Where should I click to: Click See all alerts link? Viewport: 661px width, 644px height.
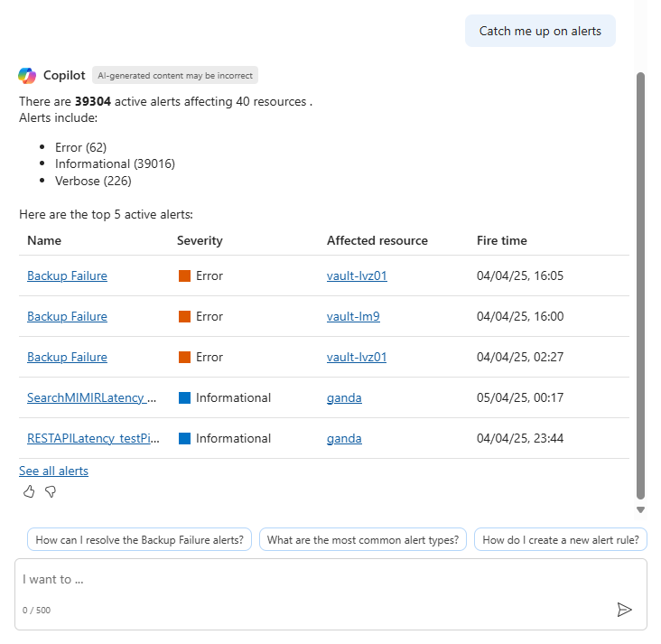[x=53, y=471]
